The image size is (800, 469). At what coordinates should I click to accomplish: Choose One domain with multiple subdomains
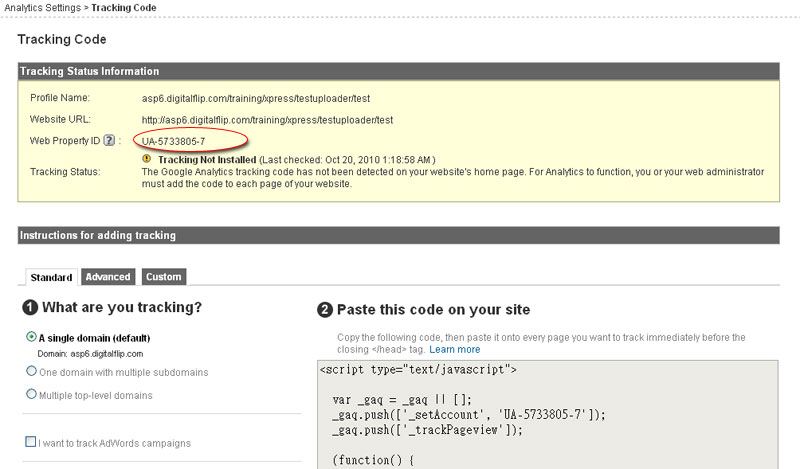pyautogui.click(x=31, y=371)
